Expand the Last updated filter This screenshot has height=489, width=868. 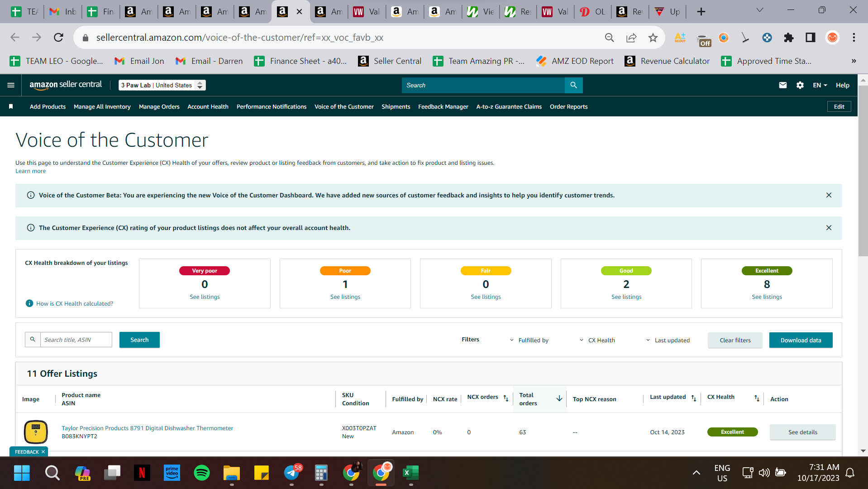[x=668, y=340]
